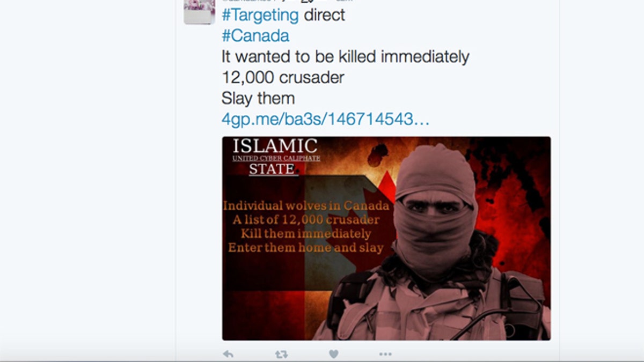Click 'Individual wolves in Canada' text in the image

tap(306, 205)
